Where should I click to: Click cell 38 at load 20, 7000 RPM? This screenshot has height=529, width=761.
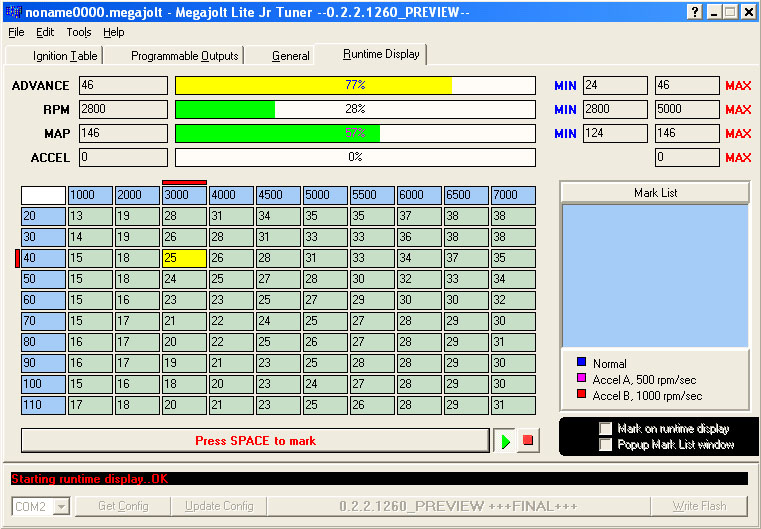(513, 216)
